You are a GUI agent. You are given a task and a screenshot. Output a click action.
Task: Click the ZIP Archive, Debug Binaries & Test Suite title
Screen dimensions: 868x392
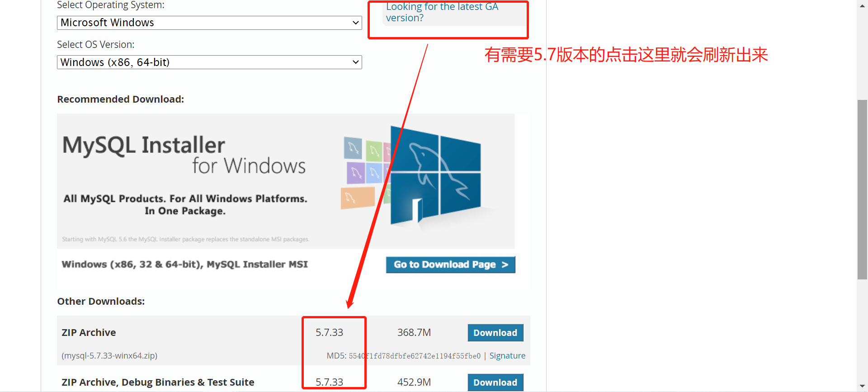tap(158, 383)
